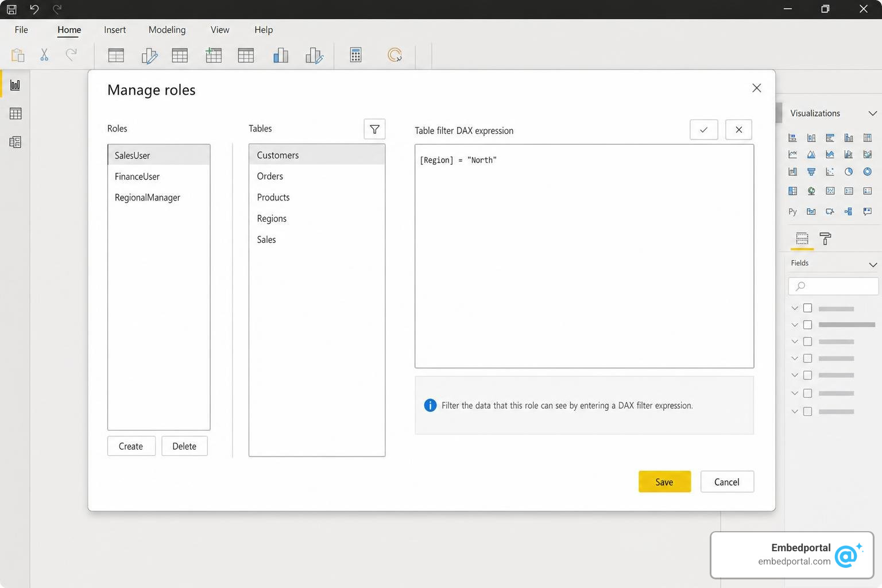Collapse the Visualizations pane chevron
The image size is (882, 588).
click(873, 113)
